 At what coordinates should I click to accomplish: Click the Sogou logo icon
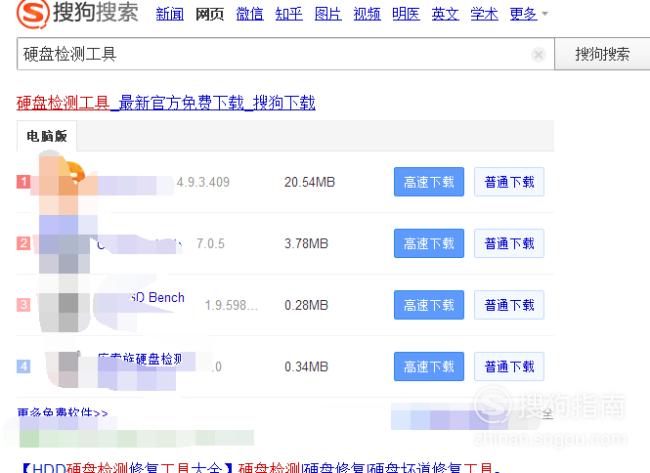pos(32,13)
